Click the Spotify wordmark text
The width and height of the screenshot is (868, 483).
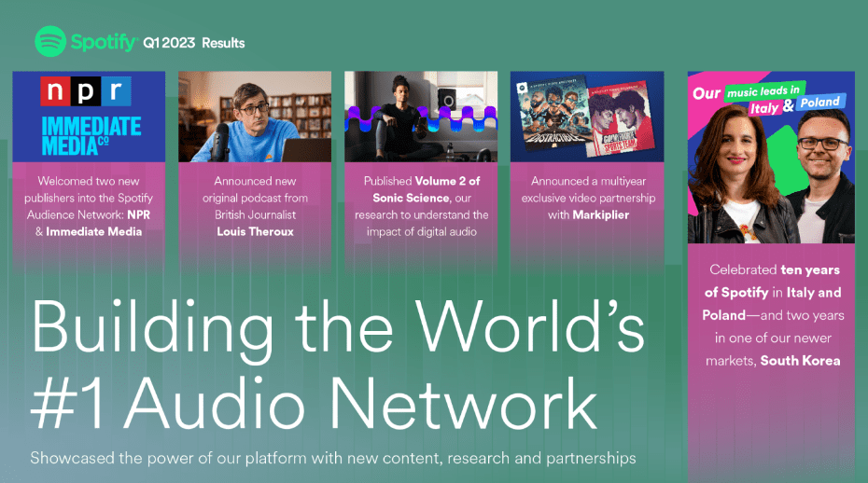(104, 42)
